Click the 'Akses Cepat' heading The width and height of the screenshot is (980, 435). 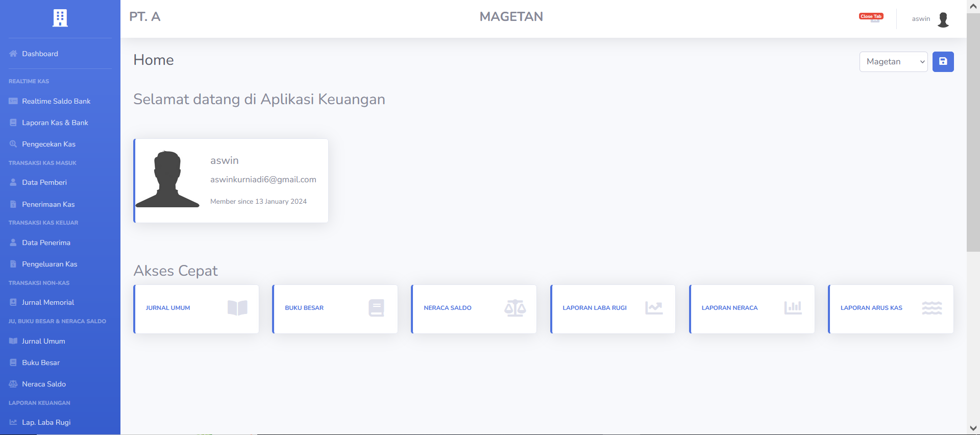pos(176,271)
